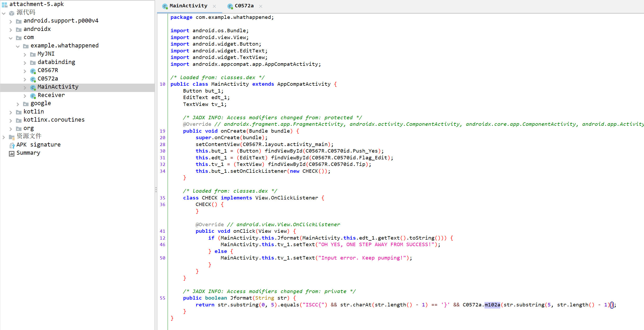Click the C0567R class icon in the tree
This screenshot has width=644, height=330.
point(33,71)
